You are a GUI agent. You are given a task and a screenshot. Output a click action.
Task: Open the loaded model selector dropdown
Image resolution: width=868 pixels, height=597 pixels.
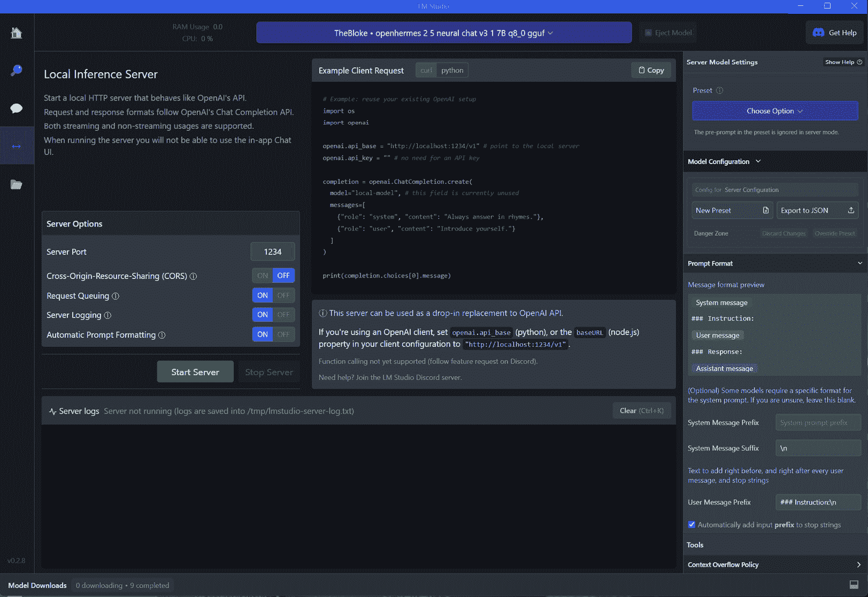click(x=444, y=33)
